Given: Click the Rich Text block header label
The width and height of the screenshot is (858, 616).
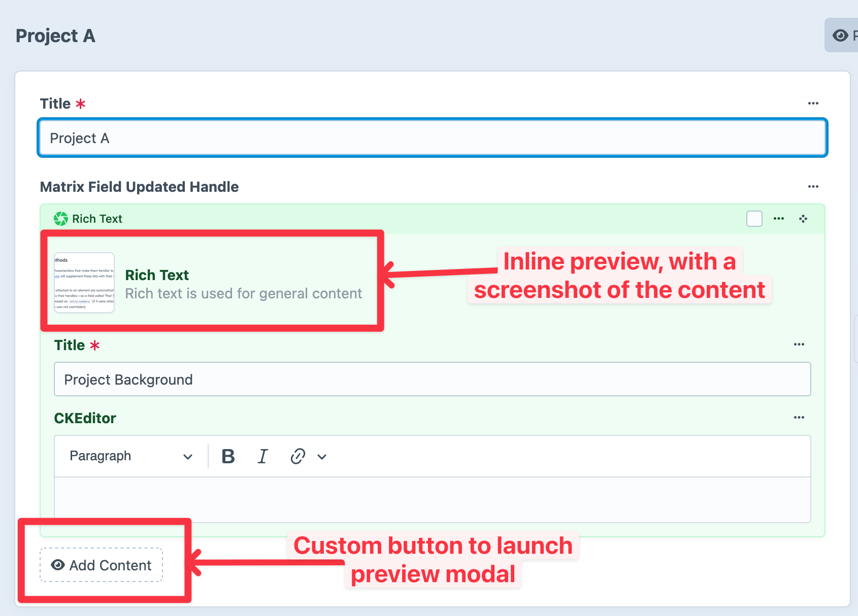Looking at the screenshot, I should 97,219.
